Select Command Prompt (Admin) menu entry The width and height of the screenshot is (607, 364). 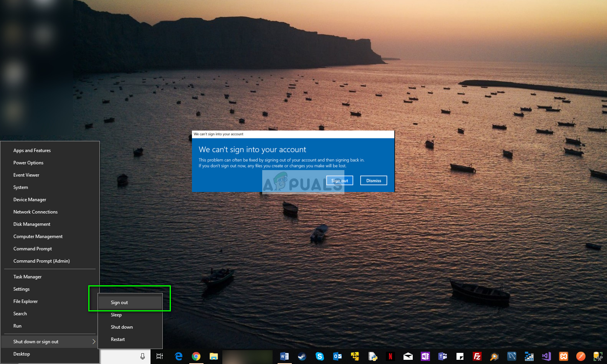(x=41, y=261)
